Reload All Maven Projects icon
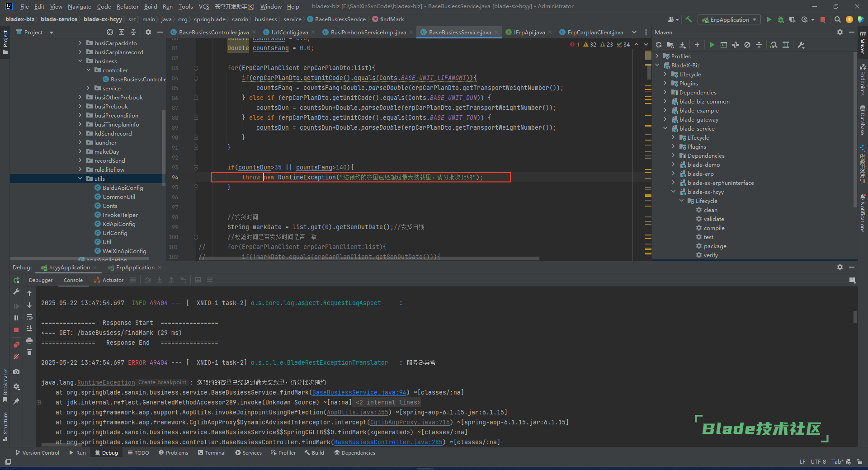The image size is (868, 470). click(659, 45)
